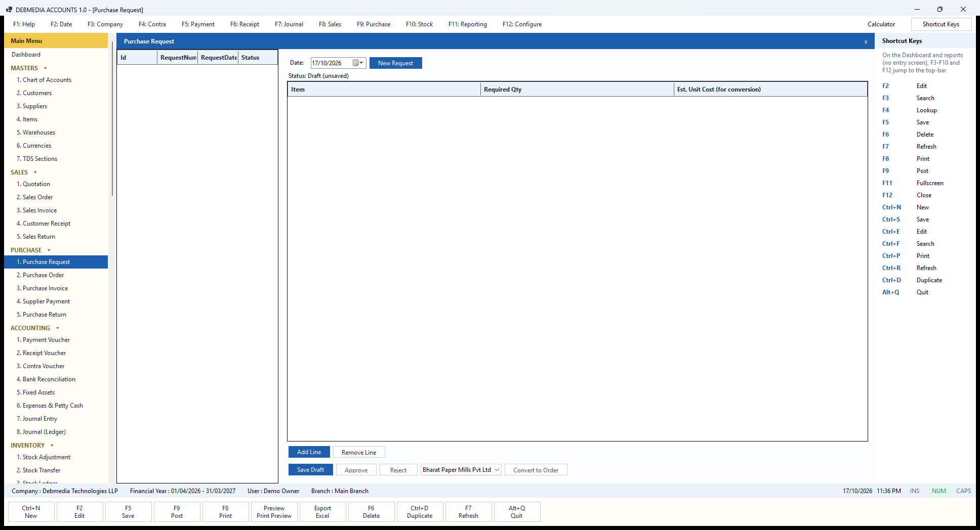Click the Required Qty column header
Viewport: 980px width, 530px height.
pyautogui.click(x=577, y=90)
